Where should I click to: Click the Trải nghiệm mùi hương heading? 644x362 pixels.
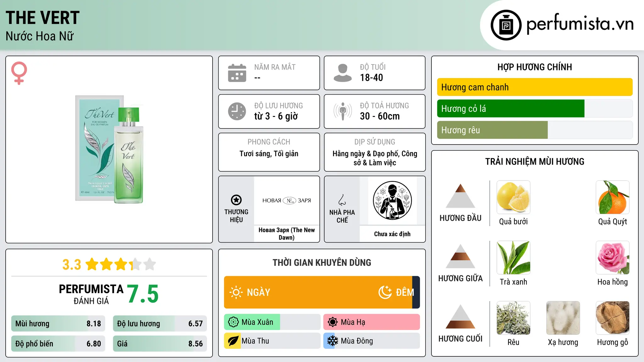click(x=535, y=162)
